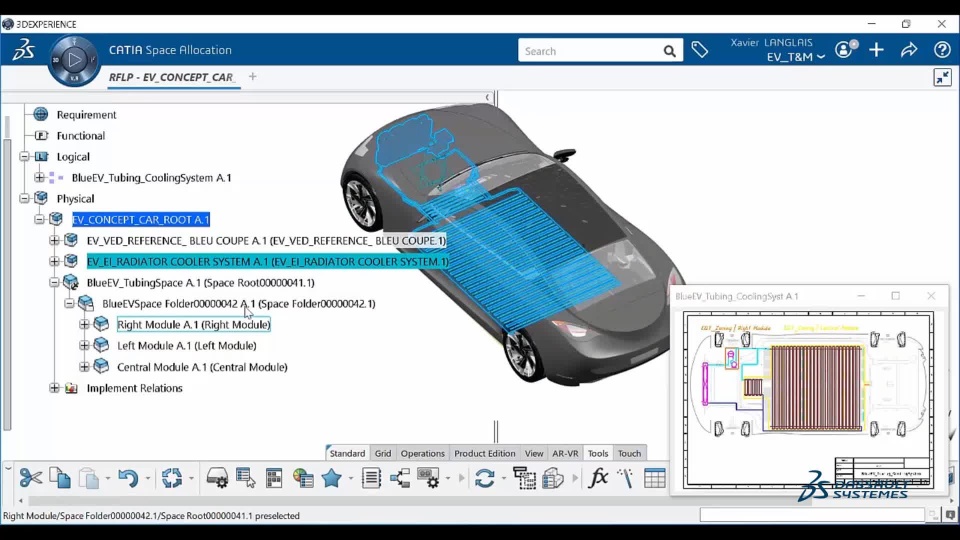Click the Update circular arrows icon
The height and width of the screenshot is (540, 960).
172,478
